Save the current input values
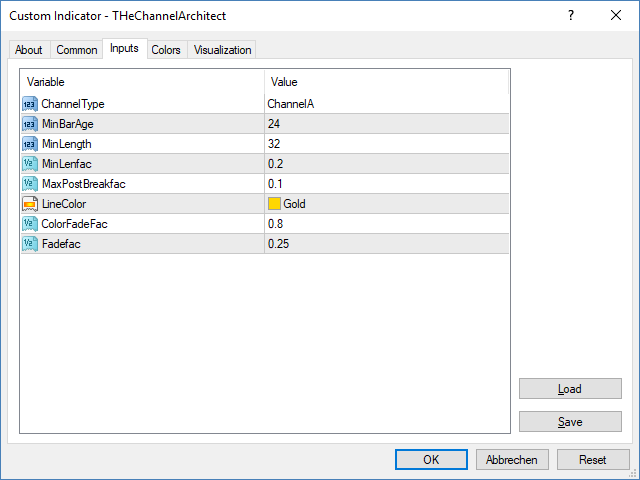640x480 pixels. tap(570, 422)
